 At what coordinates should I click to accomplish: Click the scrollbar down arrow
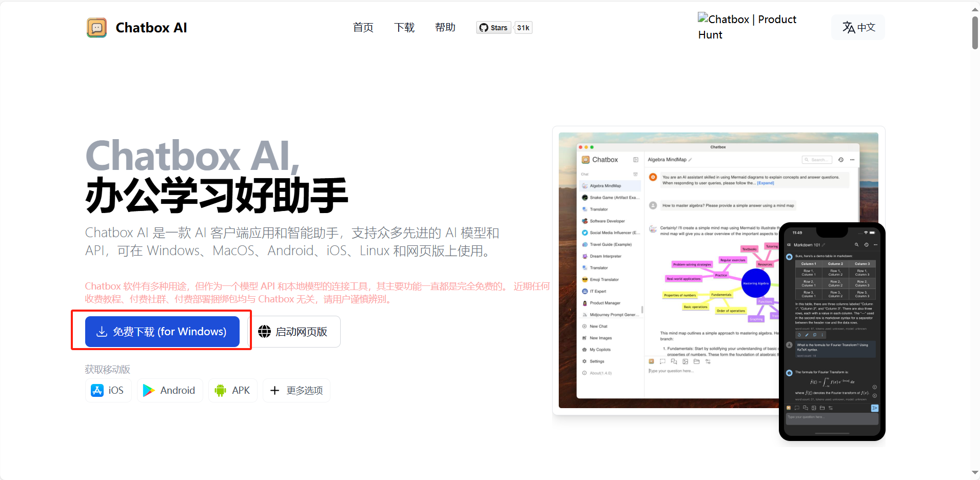click(x=975, y=473)
